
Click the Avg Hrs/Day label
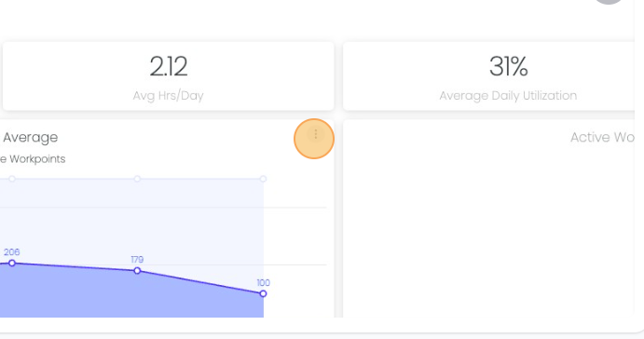point(168,96)
